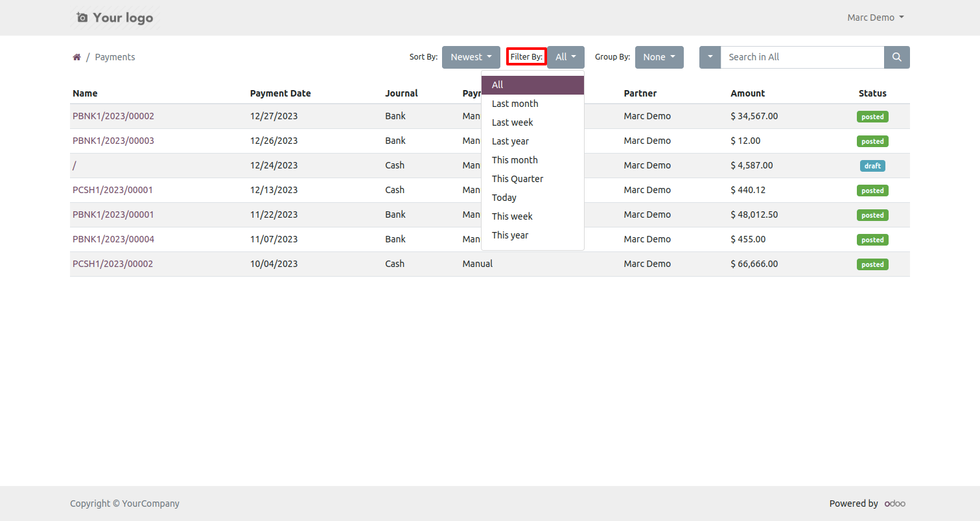Screen dimensions: 980x521
Task: Click the amount $ 4,587.00
Action: tap(752, 165)
